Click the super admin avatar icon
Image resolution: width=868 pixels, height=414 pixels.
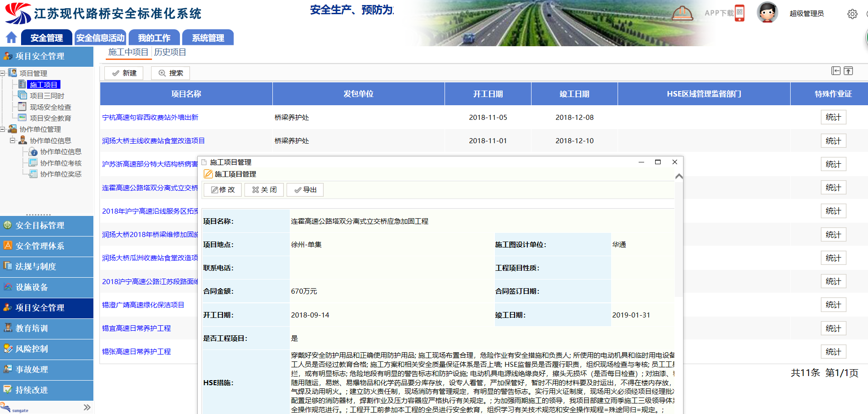coord(767,13)
